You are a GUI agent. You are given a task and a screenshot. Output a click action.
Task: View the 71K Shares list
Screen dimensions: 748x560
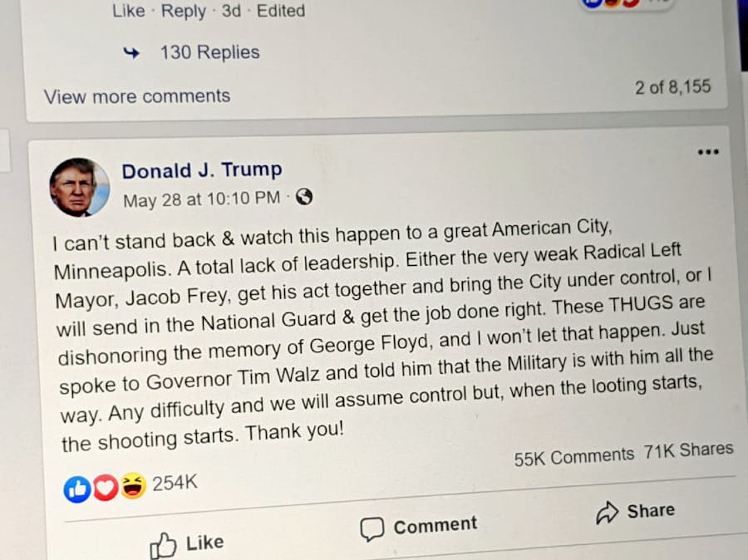click(x=688, y=451)
